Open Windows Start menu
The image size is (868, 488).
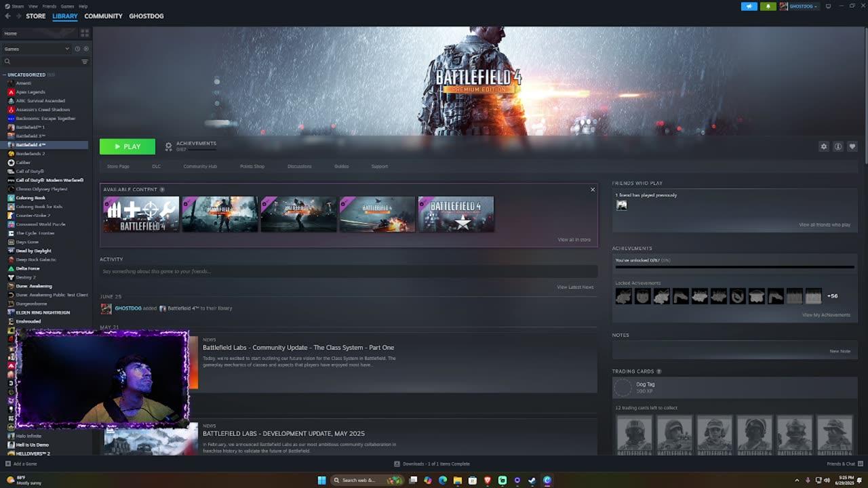tap(322, 481)
